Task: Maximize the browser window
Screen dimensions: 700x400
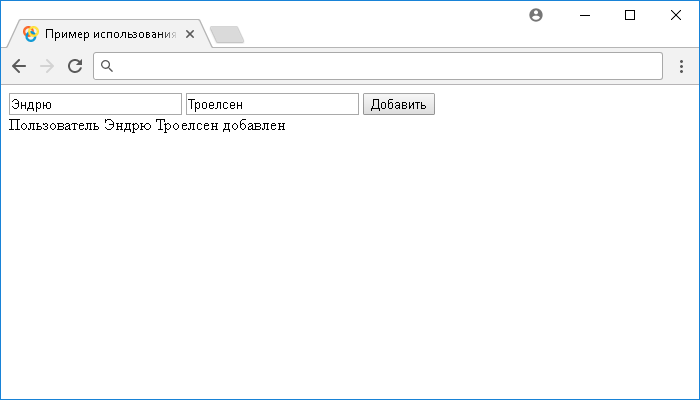Action: coord(630,15)
